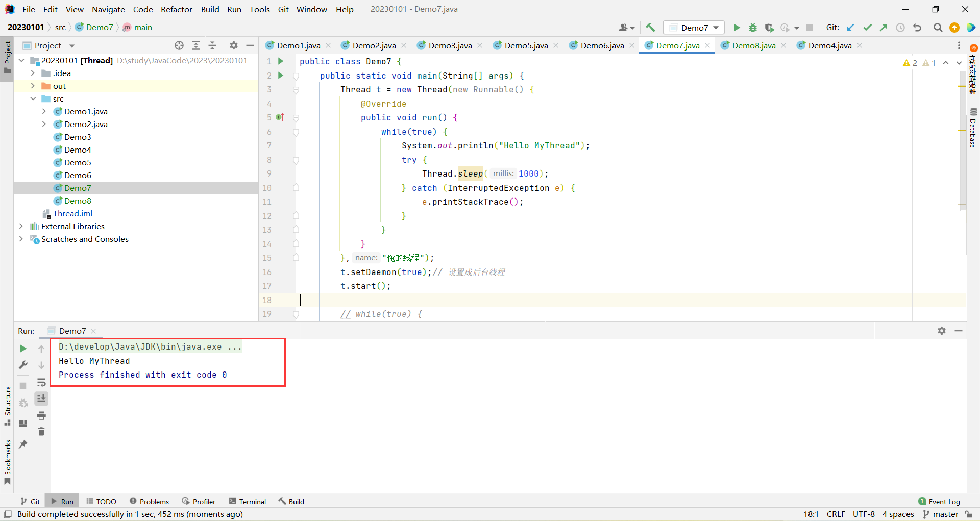
Task: Toggle the Structure tool window stripe
Action: 7,406
